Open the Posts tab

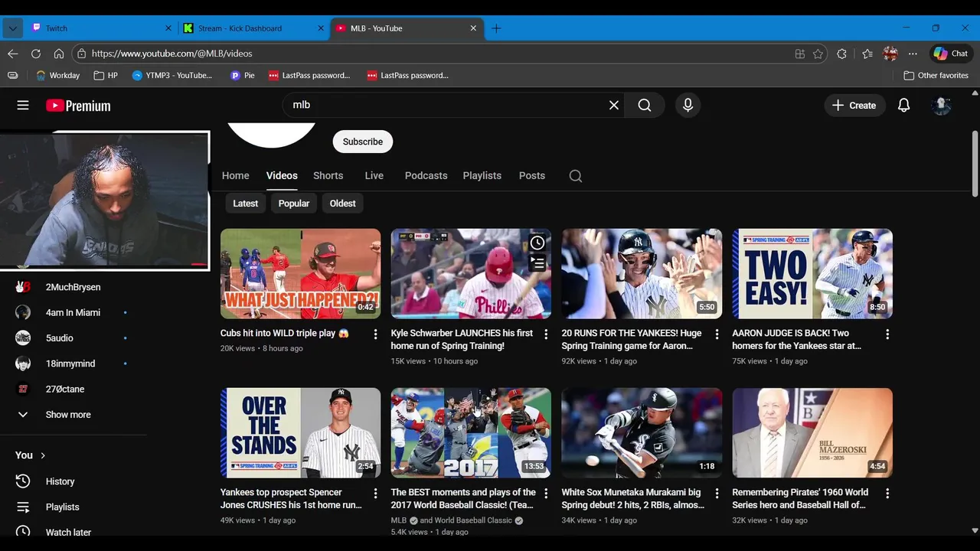531,175
